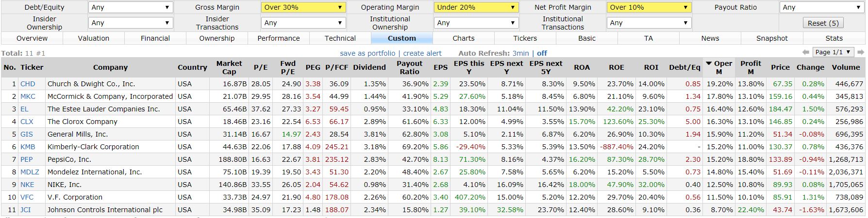Go to the previous page arrow
868x218 pixels.
(x=805, y=52)
